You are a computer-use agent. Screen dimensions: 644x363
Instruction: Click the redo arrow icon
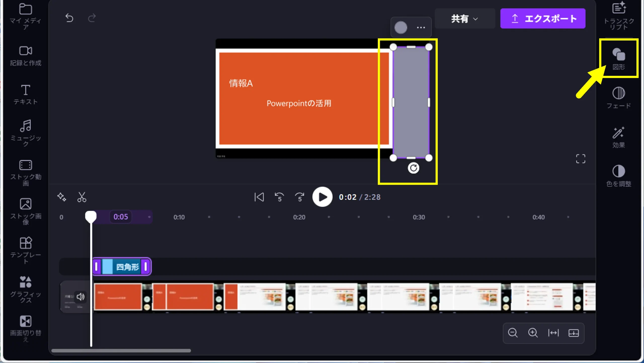(92, 18)
